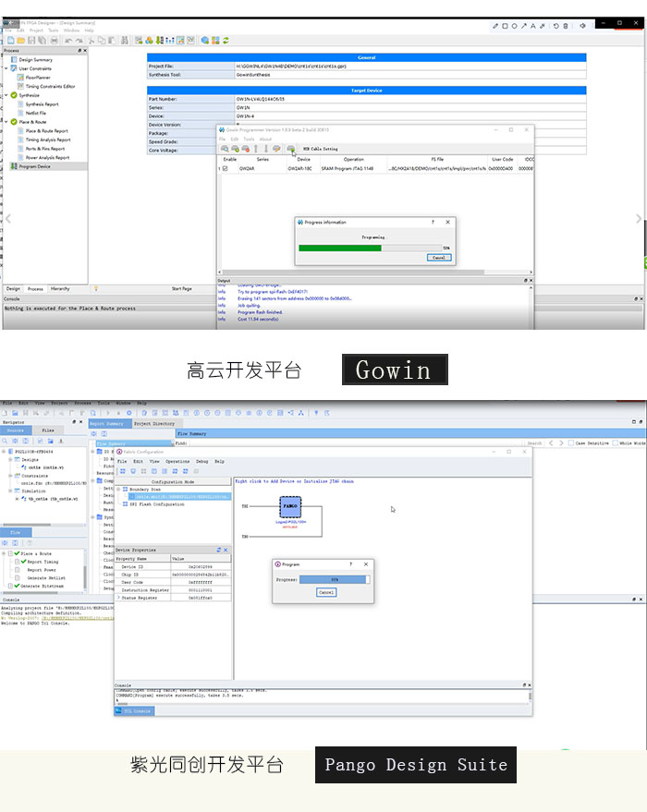Viewport: 647px width, 812px height.
Task: Click Program/Configure run icon in Gowin Programmer
Action: pyautogui.click(x=290, y=149)
